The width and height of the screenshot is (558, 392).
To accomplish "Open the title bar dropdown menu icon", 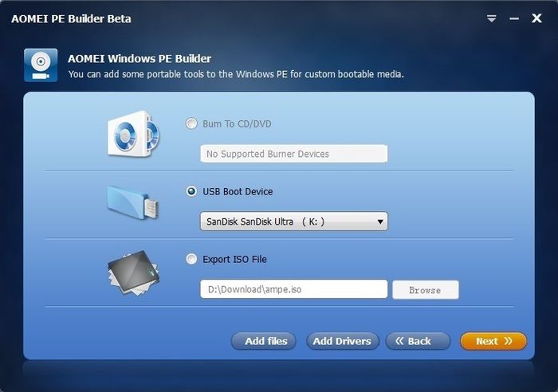I will 492,18.
